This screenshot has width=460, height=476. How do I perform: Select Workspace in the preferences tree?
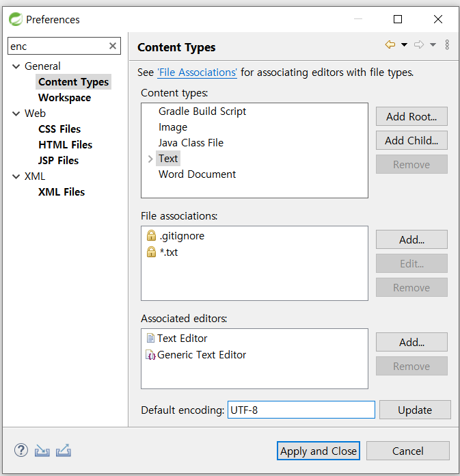point(64,98)
